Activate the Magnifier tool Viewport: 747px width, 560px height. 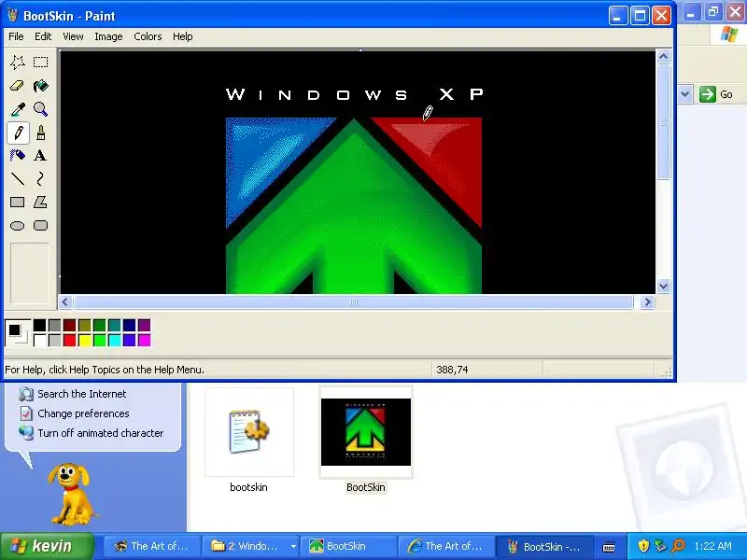click(40, 109)
